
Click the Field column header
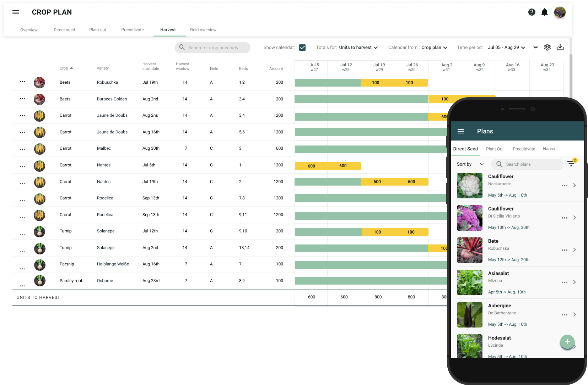click(x=214, y=68)
